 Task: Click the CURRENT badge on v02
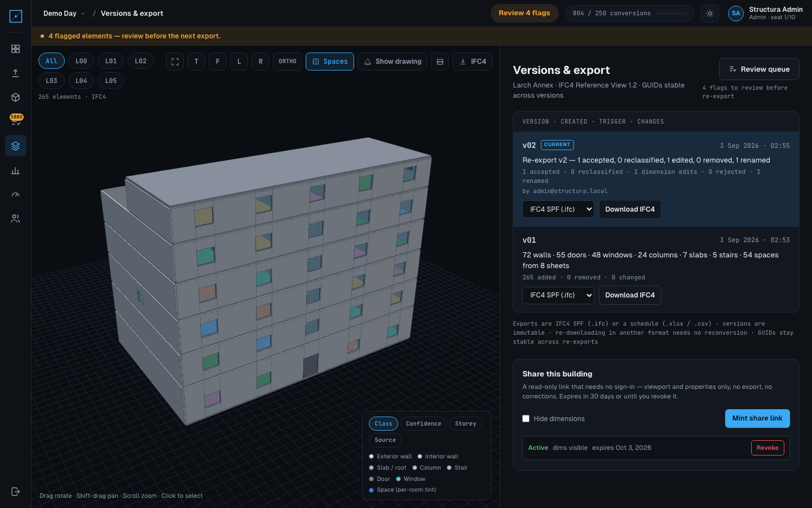click(557, 145)
